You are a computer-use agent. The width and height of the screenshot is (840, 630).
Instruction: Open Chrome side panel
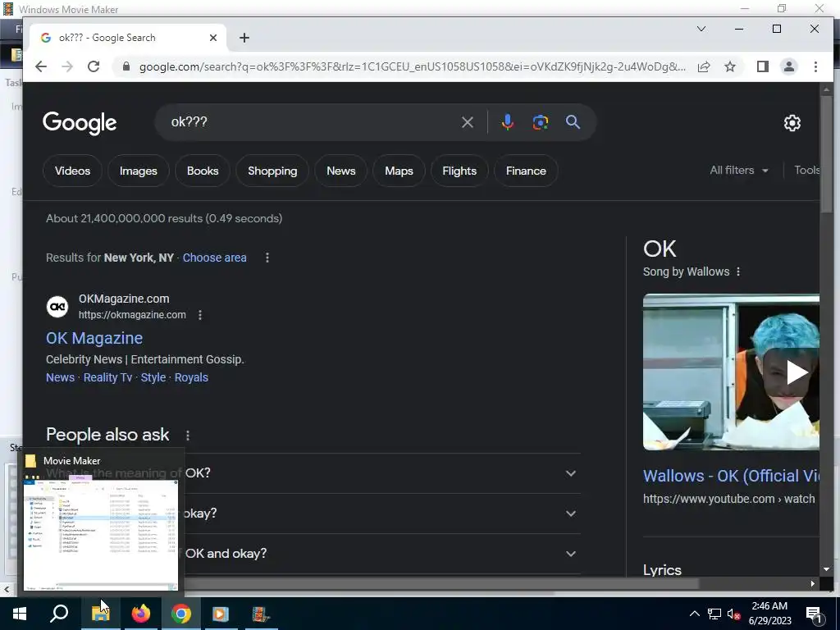coord(762,66)
